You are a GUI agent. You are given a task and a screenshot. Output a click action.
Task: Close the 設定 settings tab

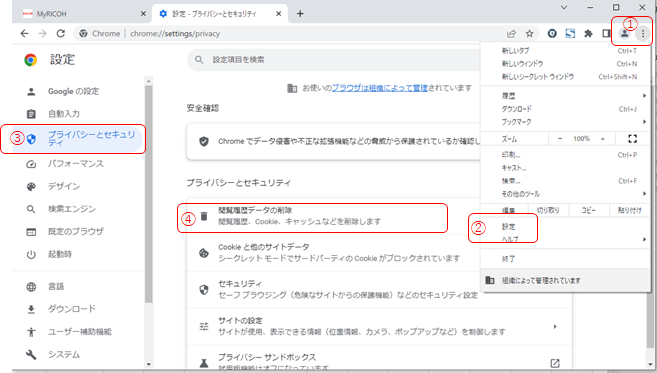pyautogui.click(x=279, y=14)
